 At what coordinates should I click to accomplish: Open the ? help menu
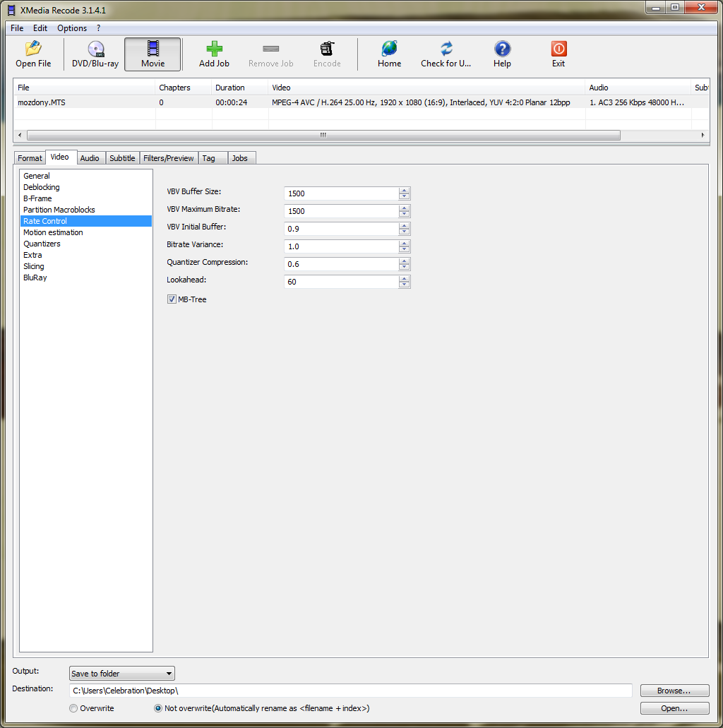point(98,28)
